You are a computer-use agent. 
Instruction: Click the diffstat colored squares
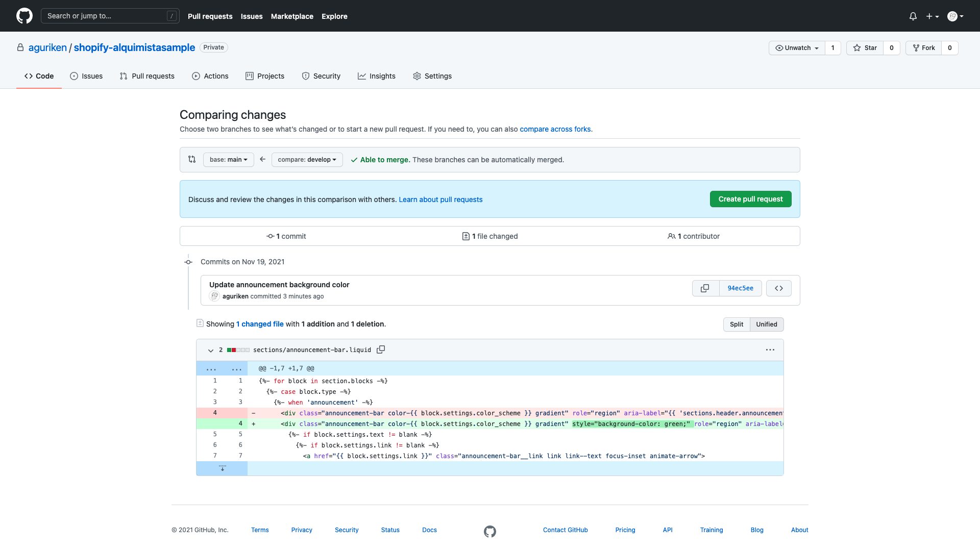(x=238, y=350)
